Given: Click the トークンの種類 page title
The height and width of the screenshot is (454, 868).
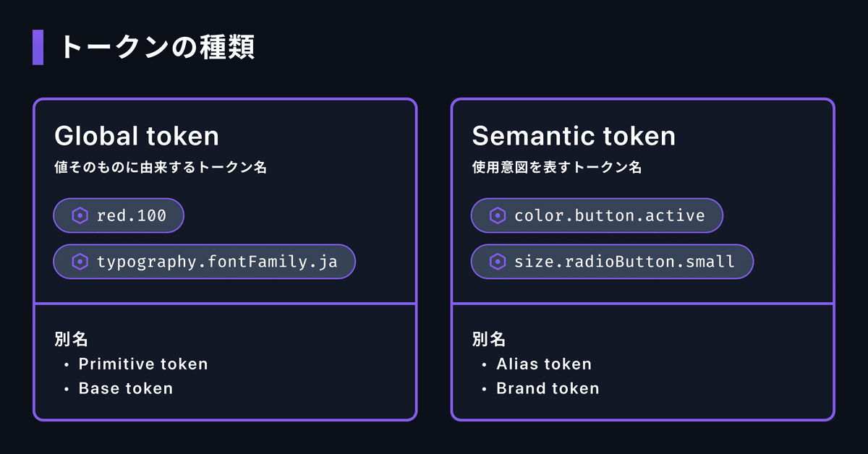Looking at the screenshot, I should 156,48.
